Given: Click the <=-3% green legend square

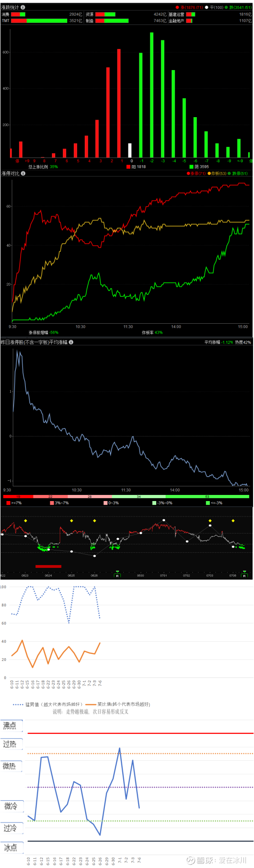Looking at the screenshot, I should [x=208, y=503].
